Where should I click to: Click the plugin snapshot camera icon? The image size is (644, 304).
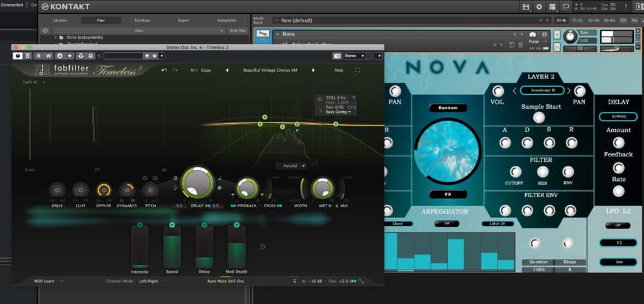click(x=337, y=56)
